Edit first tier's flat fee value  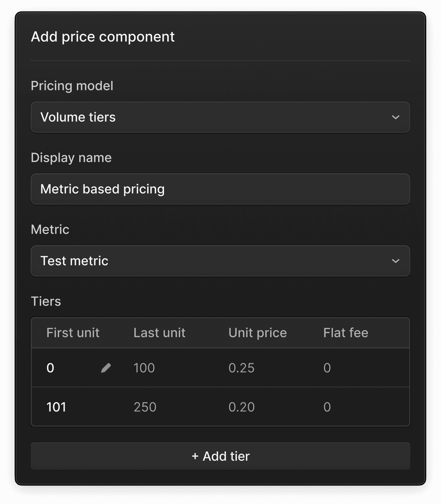327,368
